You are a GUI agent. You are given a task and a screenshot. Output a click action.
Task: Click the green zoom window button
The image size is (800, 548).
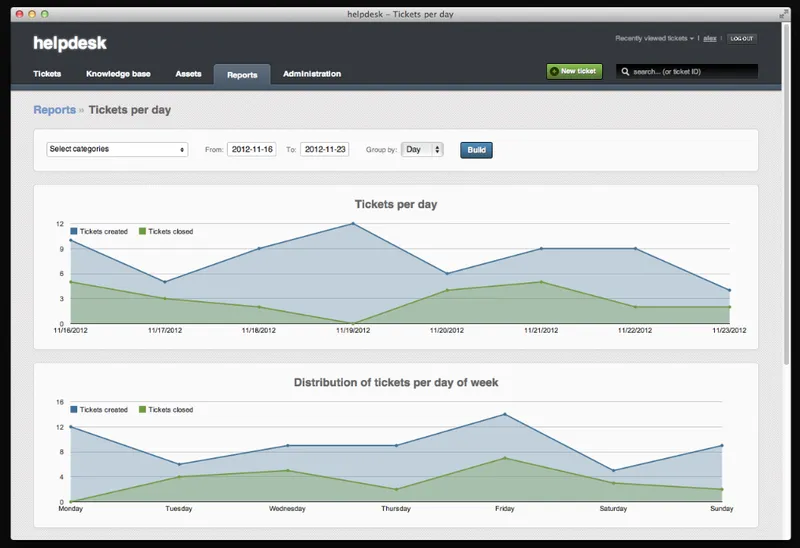44,14
